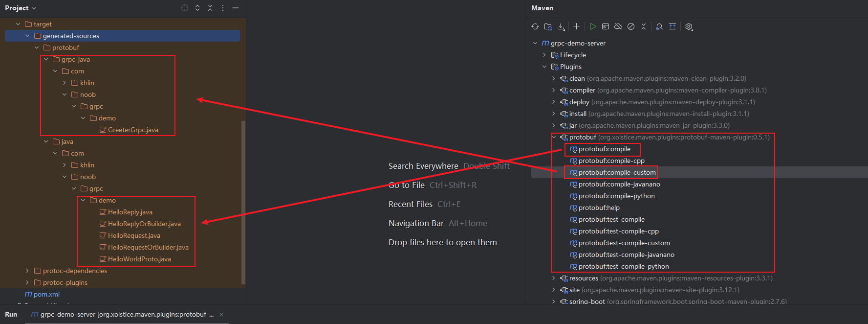Reload all Maven projects
Image resolution: width=868 pixels, height=324 pixels.
tap(535, 27)
